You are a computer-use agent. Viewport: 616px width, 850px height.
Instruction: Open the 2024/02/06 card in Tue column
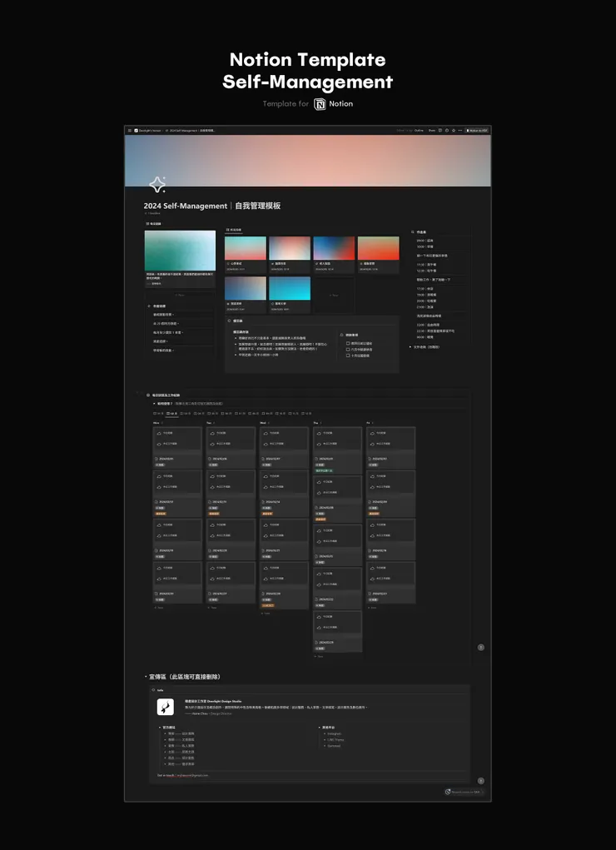[231, 447]
